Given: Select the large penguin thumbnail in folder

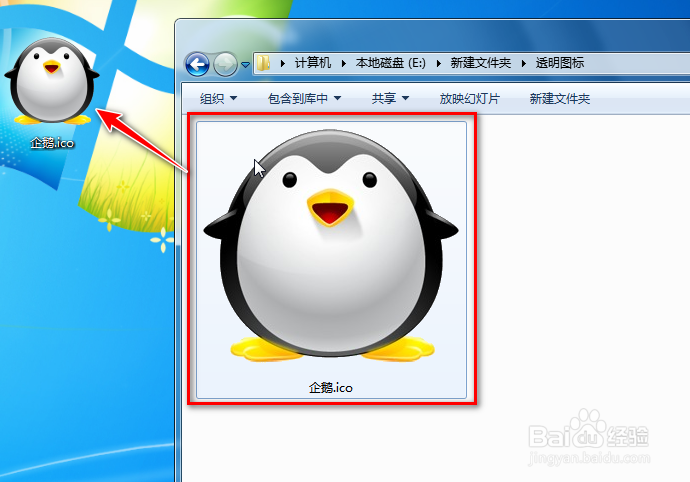Looking at the screenshot, I should point(331,245).
